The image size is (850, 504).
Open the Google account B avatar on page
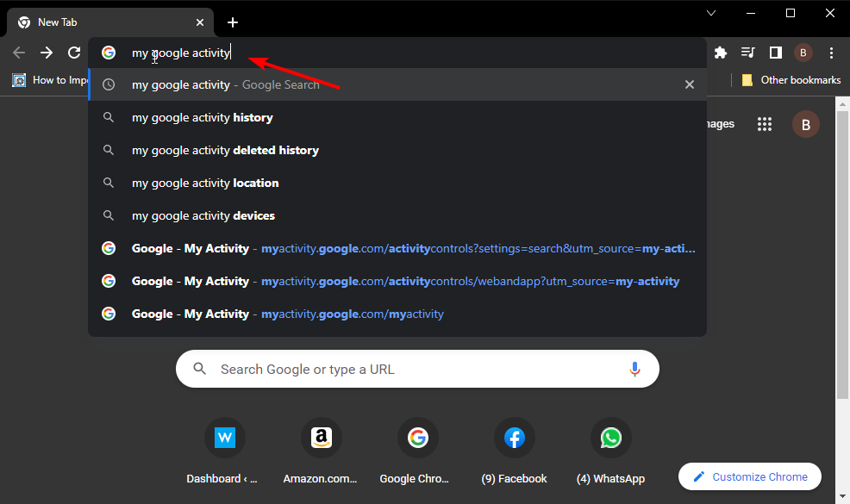(806, 124)
